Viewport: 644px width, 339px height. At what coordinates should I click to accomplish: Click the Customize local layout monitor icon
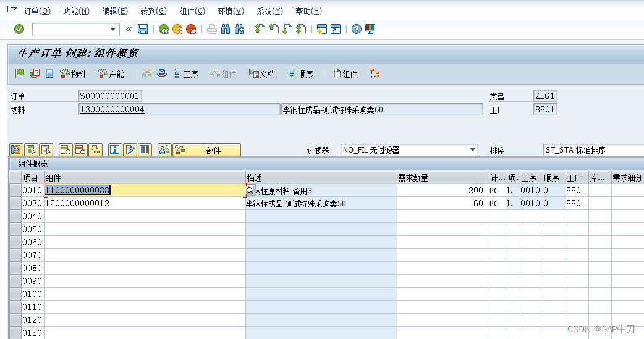pyautogui.click(x=370, y=29)
